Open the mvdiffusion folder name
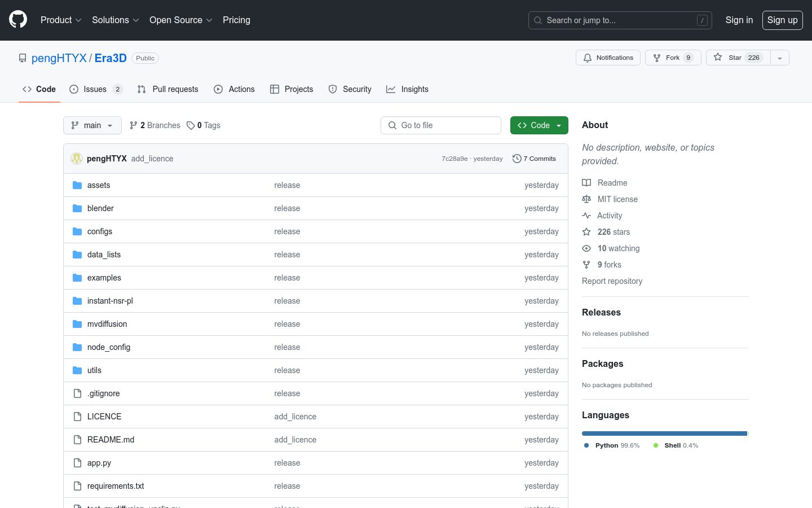 click(107, 324)
